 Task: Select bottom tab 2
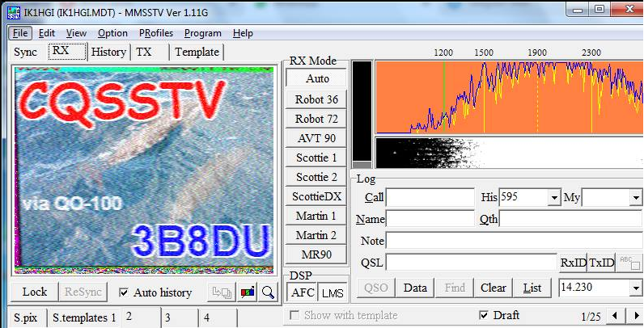[x=140, y=317]
